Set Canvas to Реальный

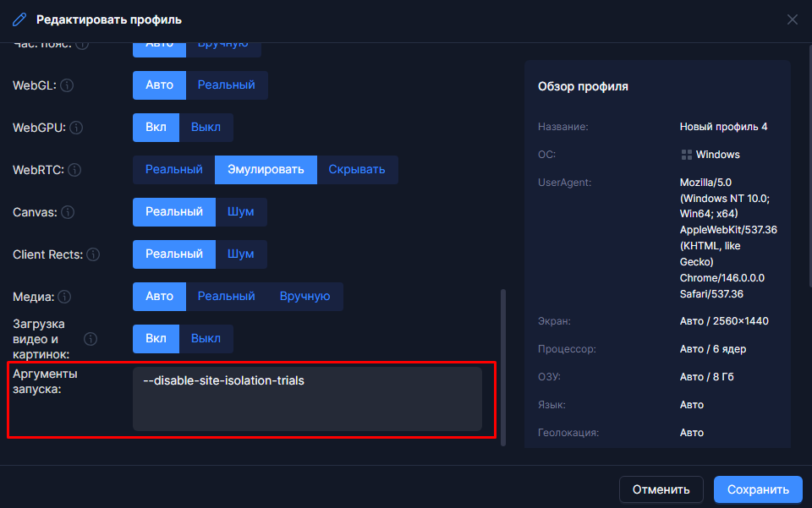pyautogui.click(x=174, y=212)
